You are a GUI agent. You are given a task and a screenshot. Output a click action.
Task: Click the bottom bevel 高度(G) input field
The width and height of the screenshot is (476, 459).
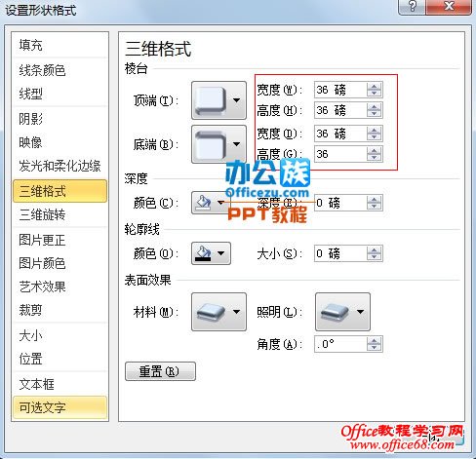point(340,154)
